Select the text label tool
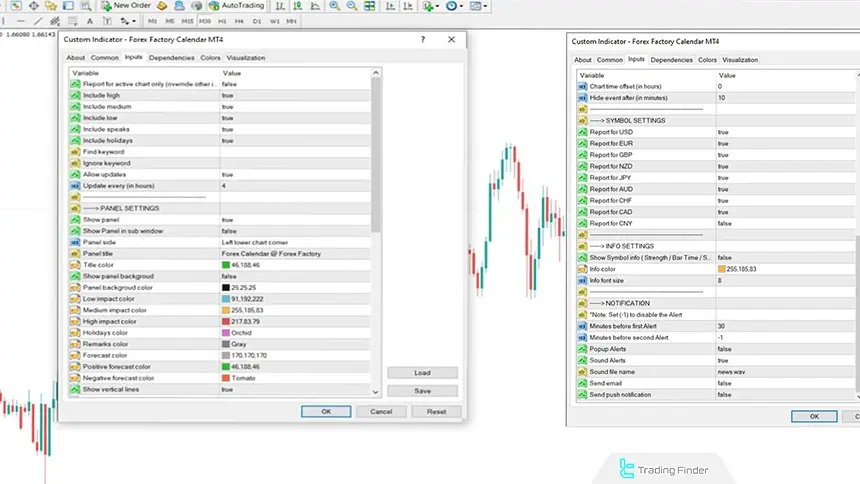The height and width of the screenshot is (484, 860). click(x=107, y=21)
